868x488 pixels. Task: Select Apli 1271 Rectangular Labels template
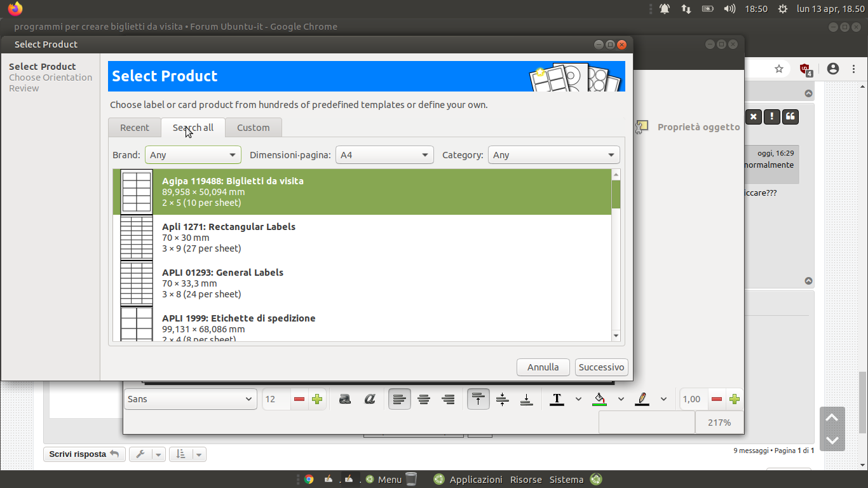(x=362, y=238)
